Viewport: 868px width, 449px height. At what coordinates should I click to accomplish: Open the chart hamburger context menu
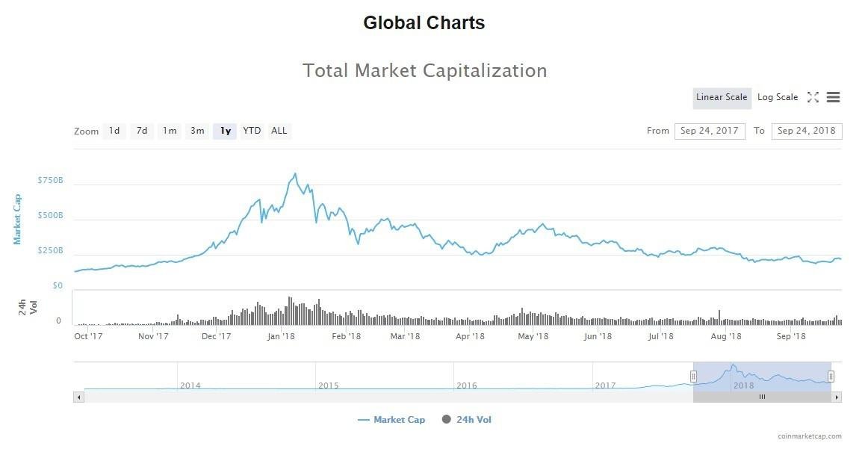click(x=834, y=97)
